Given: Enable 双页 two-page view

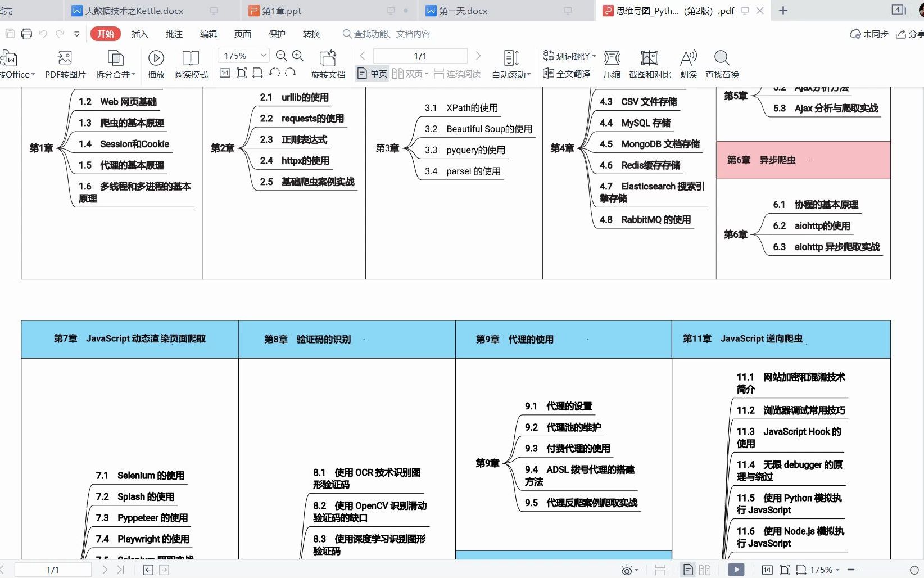Looking at the screenshot, I should point(410,73).
